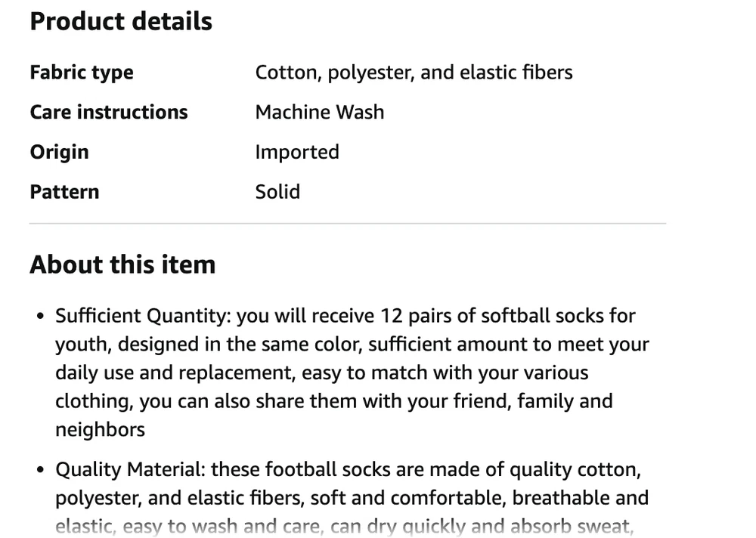Click the bullet dot before Sufficient Quantity
This screenshot has width=756, height=538.
tap(41, 317)
